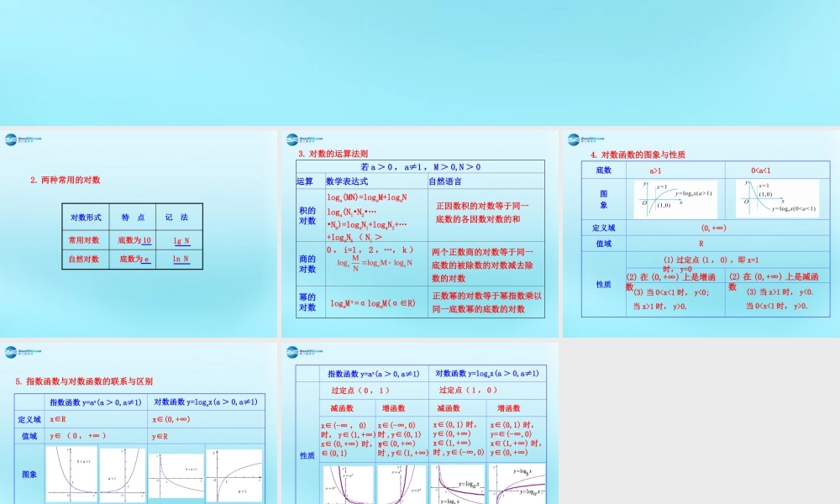Select logarithm graph labeled a>1 in slide 5
The image size is (840, 504).
[234, 475]
